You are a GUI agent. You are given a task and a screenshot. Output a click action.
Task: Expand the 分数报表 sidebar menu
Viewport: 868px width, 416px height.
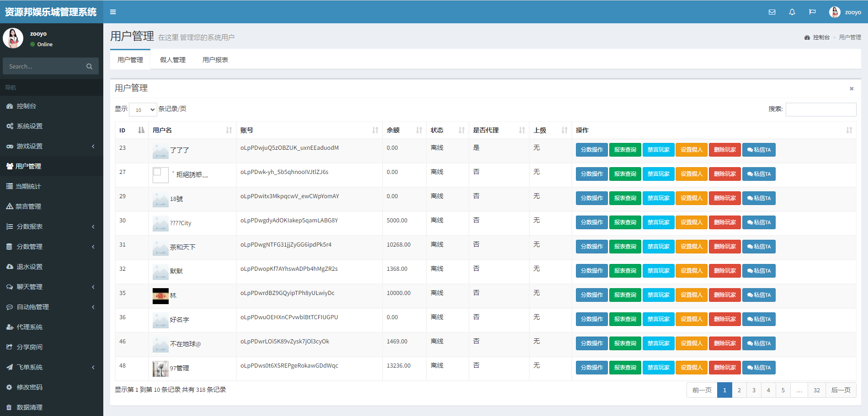pos(51,226)
